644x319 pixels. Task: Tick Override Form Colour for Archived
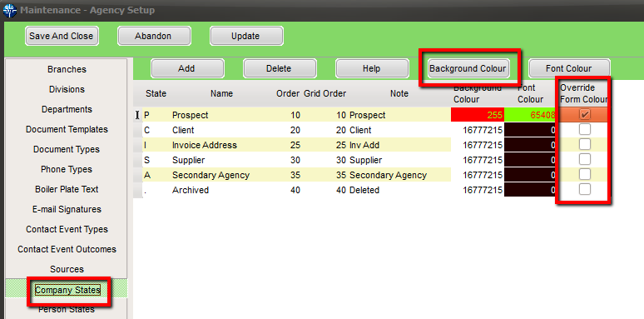584,189
